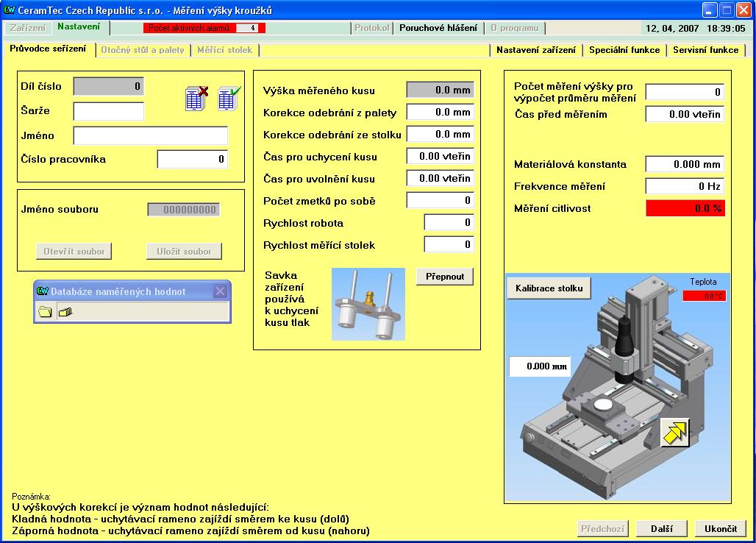Click the Frekvence měření Hz field
The width and height of the screenshot is (756, 543).
685,186
